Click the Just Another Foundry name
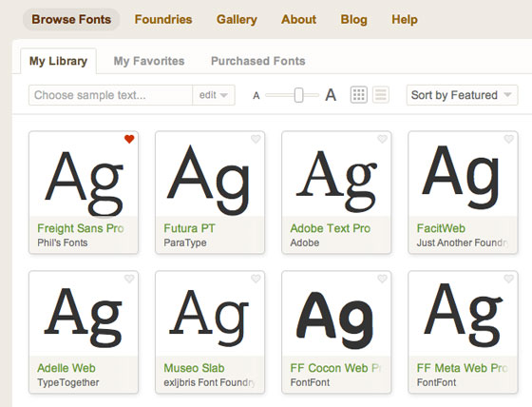 pyautogui.click(x=463, y=242)
